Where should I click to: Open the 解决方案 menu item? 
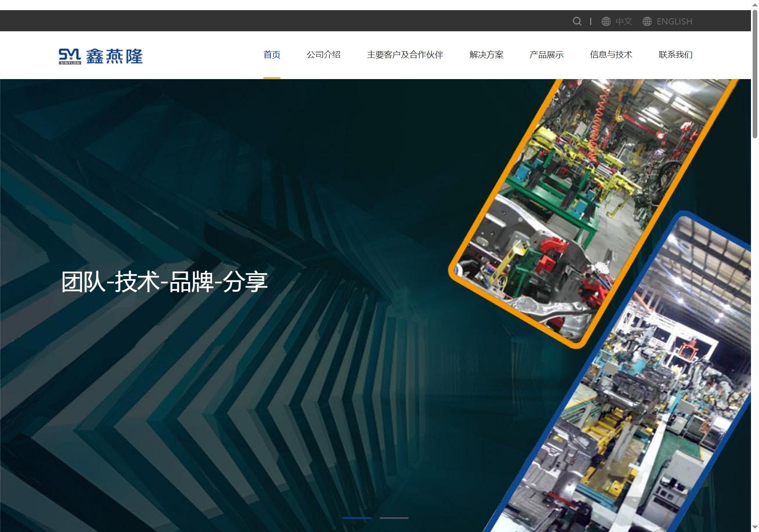click(x=486, y=55)
